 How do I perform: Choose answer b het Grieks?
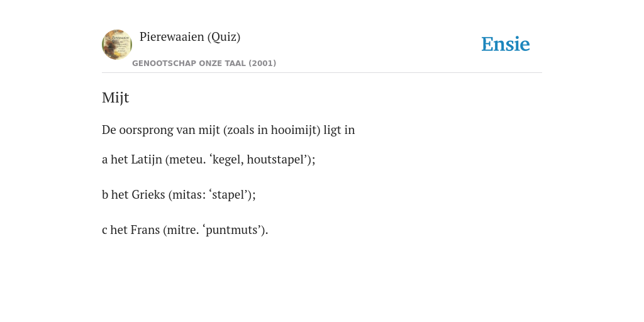[x=179, y=195]
